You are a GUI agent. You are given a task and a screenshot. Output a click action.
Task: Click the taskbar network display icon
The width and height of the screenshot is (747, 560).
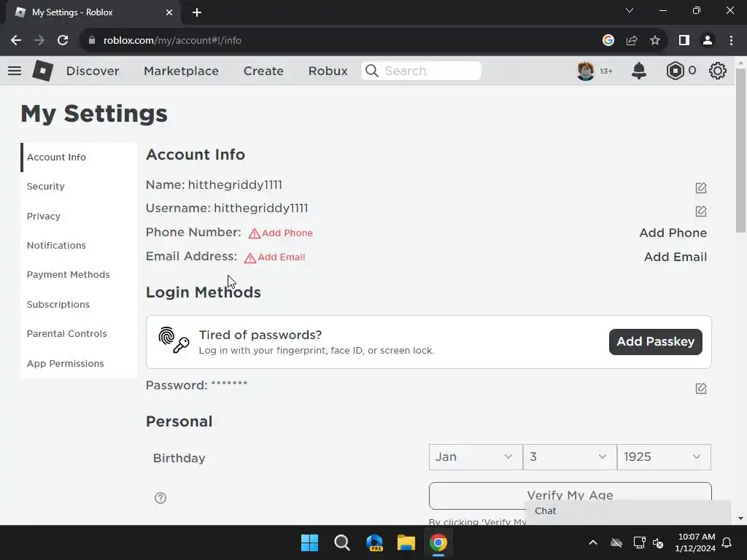[639, 542]
